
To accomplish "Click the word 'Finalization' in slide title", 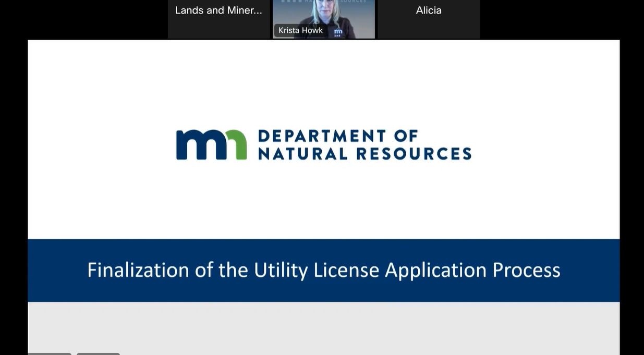I will point(138,270).
